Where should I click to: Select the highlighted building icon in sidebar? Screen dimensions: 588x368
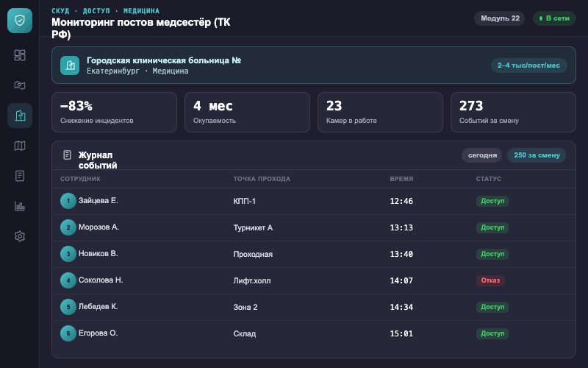click(20, 116)
